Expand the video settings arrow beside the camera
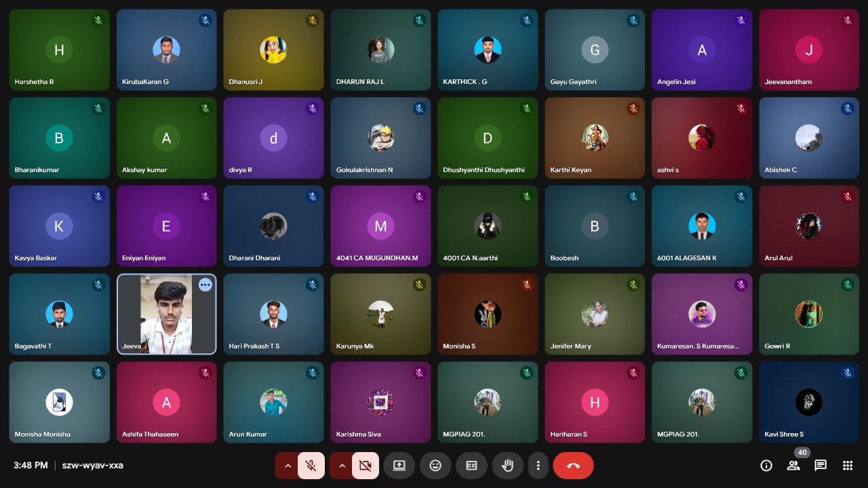Viewport: 868px width, 488px height. 342,466
